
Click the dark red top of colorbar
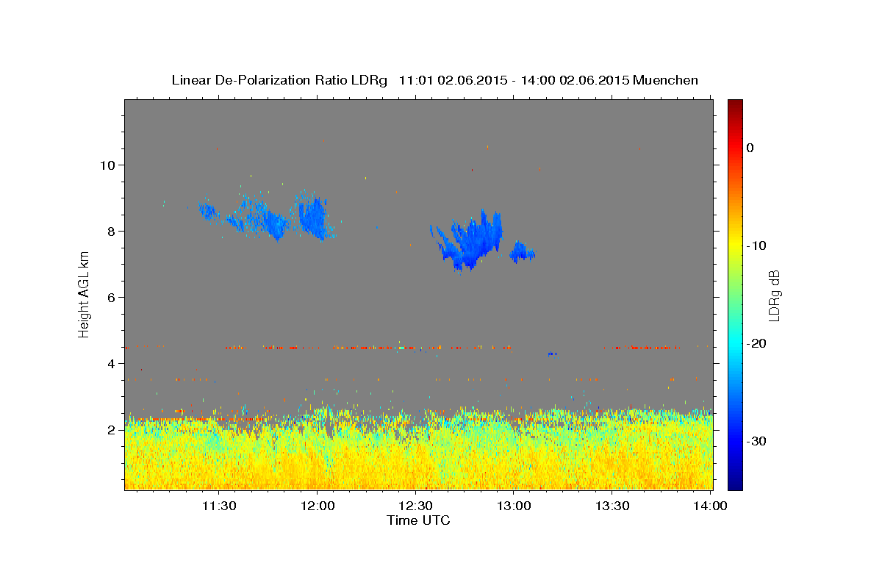click(735, 105)
